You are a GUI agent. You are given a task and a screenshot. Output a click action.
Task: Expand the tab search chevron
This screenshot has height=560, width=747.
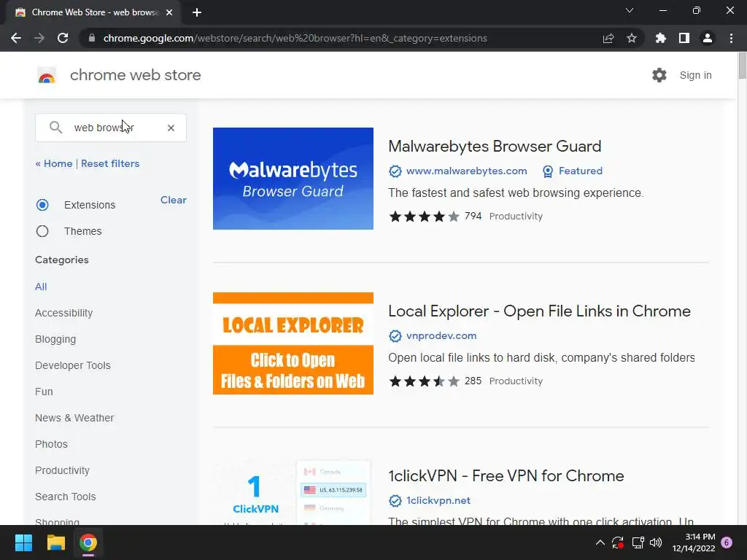630,10
